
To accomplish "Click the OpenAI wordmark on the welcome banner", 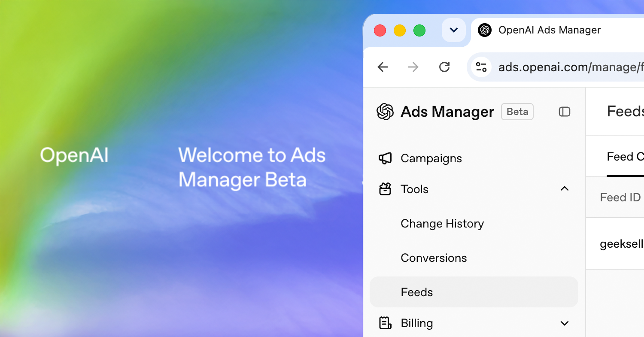I will click(x=74, y=155).
